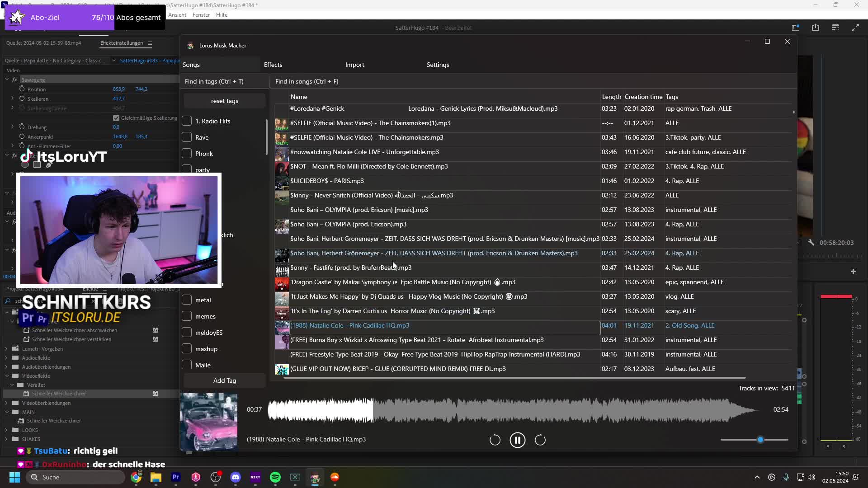Toggle stopwatch for Anti-Flimmer-Filter

(x=22, y=146)
